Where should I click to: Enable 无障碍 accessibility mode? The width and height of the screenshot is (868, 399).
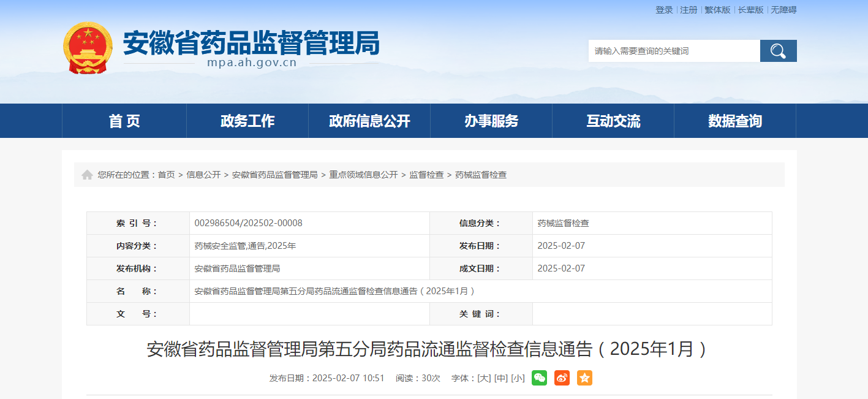(x=783, y=10)
